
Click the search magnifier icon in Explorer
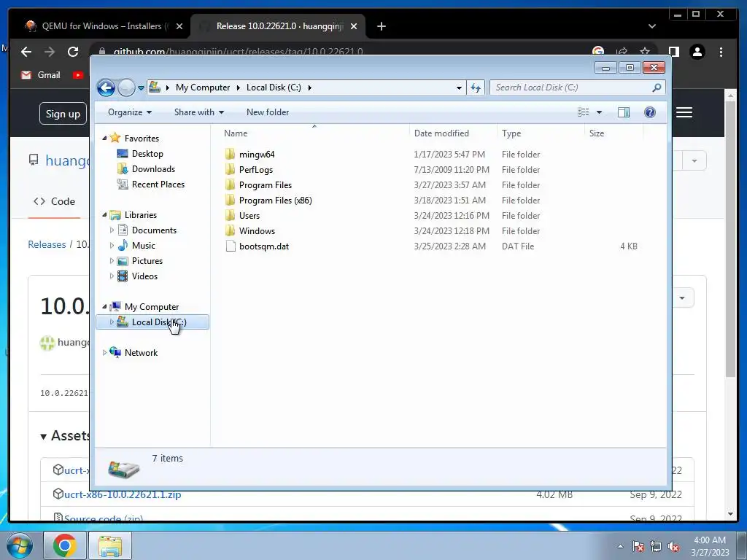pyautogui.click(x=657, y=87)
